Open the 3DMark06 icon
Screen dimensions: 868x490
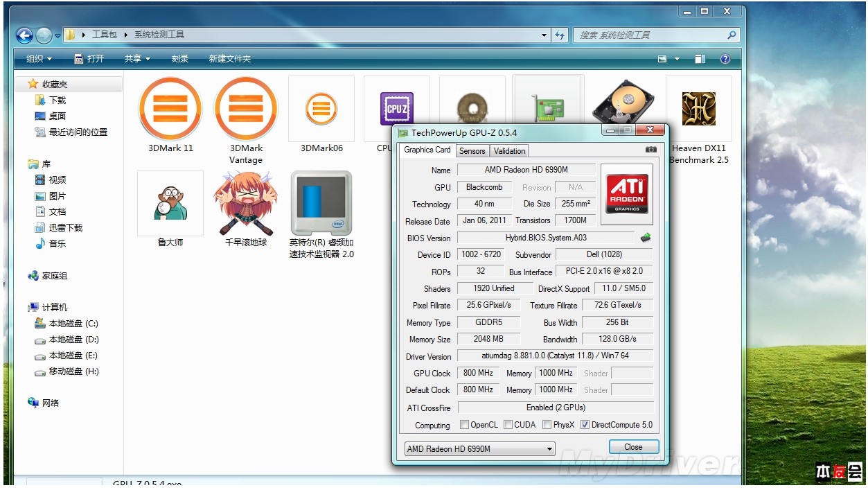pyautogui.click(x=321, y=110)
